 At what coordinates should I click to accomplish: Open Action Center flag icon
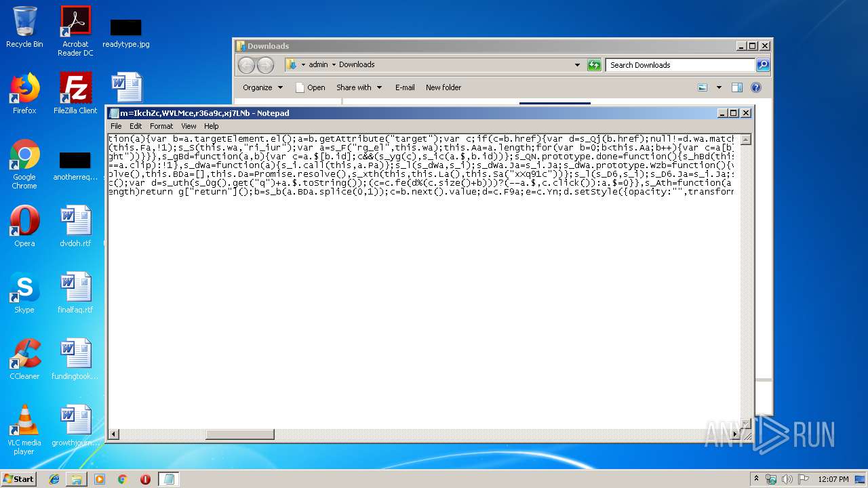804,479
